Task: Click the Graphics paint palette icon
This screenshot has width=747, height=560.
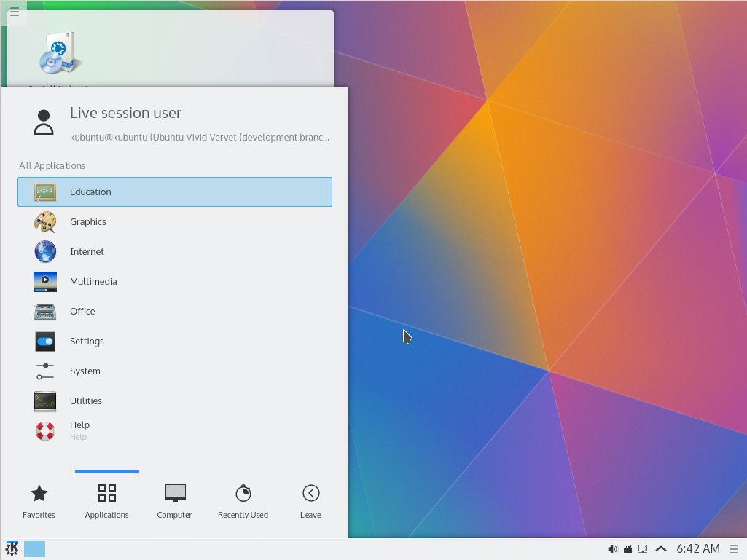Action: (x=45, y=222)
